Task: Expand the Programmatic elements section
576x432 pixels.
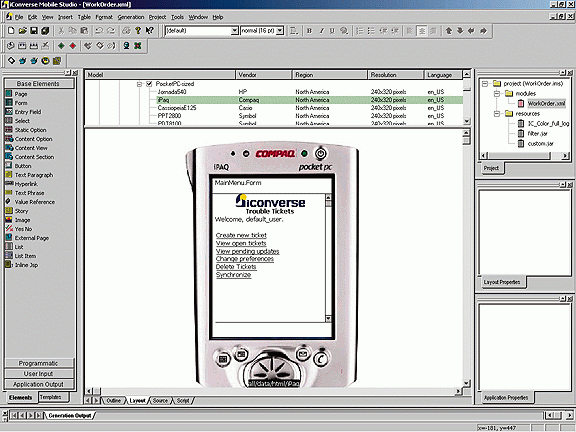Action: coord(39,363)
